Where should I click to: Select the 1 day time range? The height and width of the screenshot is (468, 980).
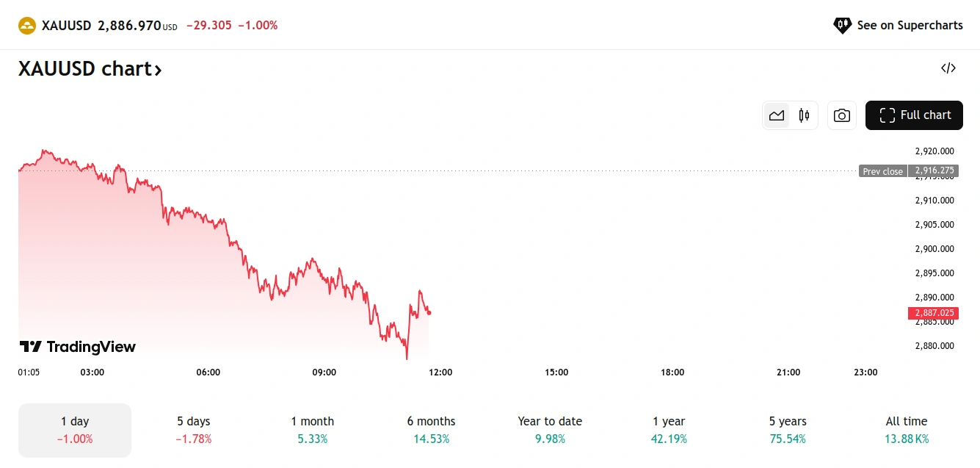[75, 430]
